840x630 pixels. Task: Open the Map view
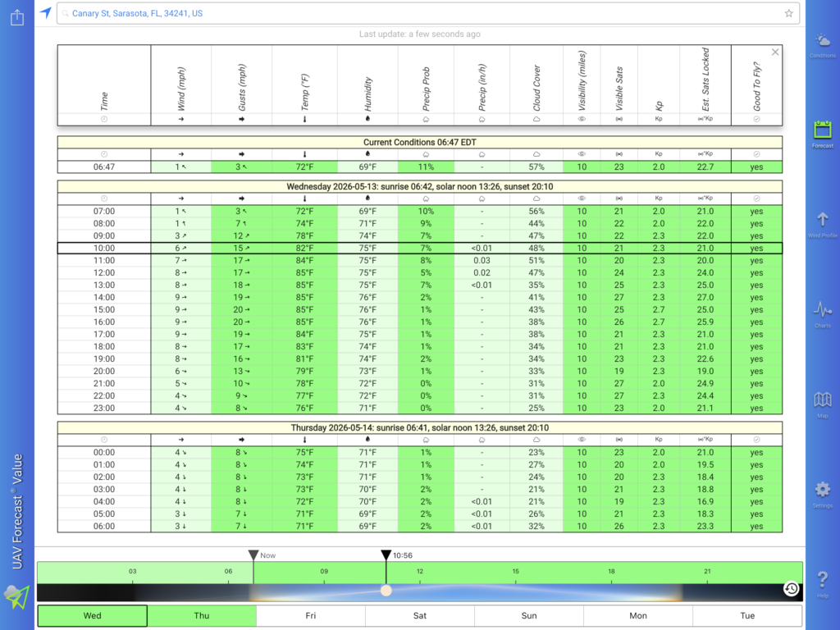pyautogui.click(x=822, y=404)
